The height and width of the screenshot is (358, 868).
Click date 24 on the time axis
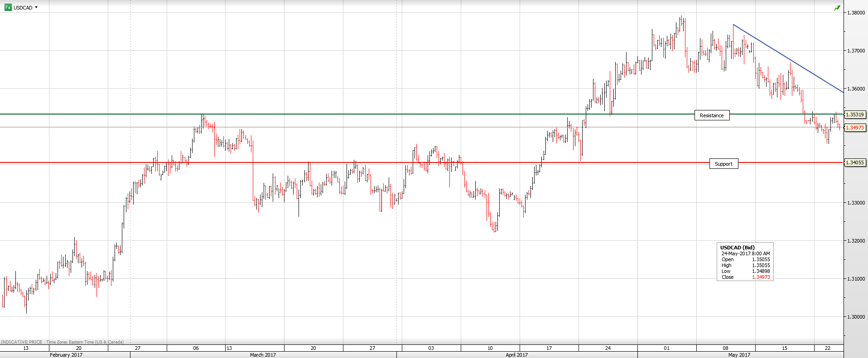click(x=608, y=348)
